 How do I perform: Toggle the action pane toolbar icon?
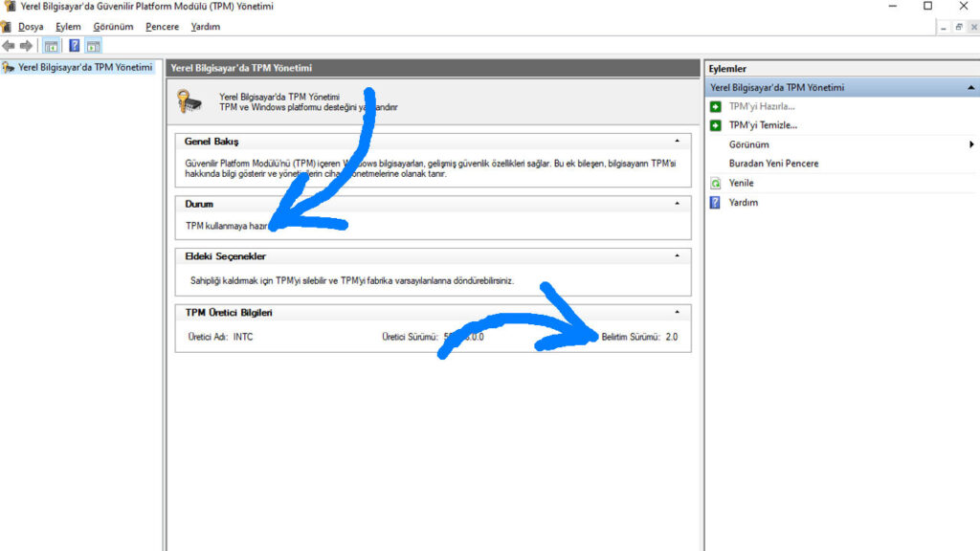pyautogui.click(x=94, y=46)
